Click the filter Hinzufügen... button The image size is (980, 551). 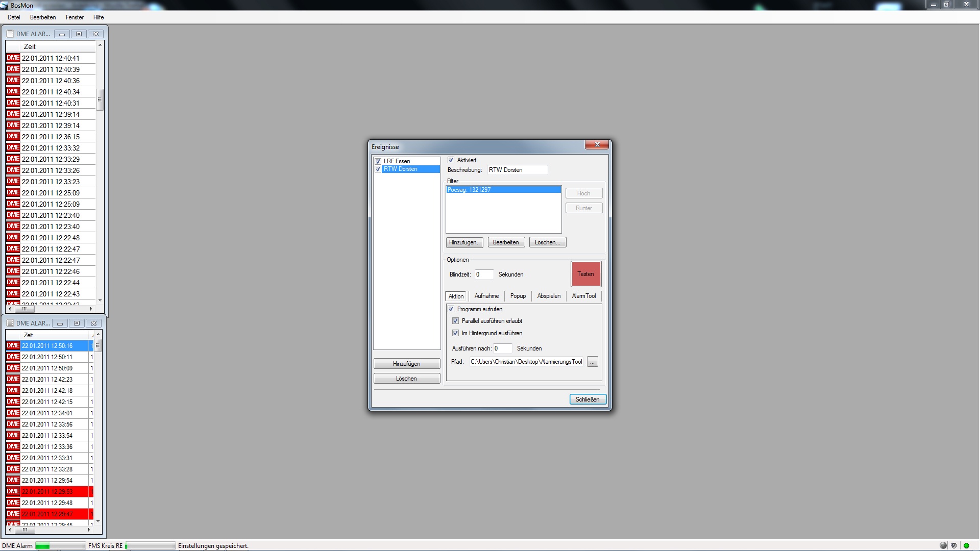(464, 242)
